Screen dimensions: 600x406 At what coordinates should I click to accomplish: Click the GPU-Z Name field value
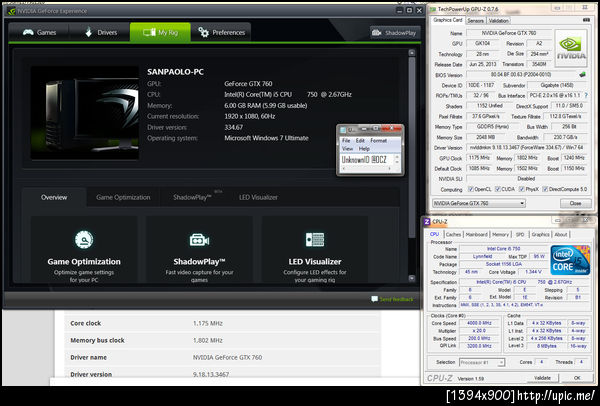509,33
